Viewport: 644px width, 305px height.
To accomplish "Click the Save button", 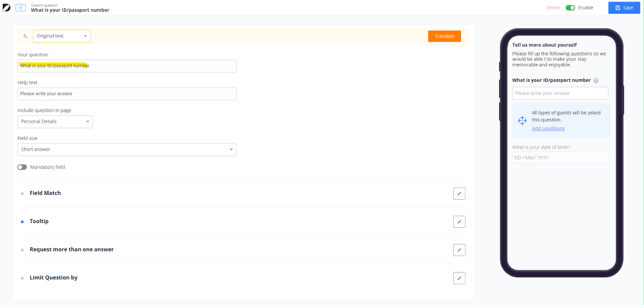I will [624, 8].
